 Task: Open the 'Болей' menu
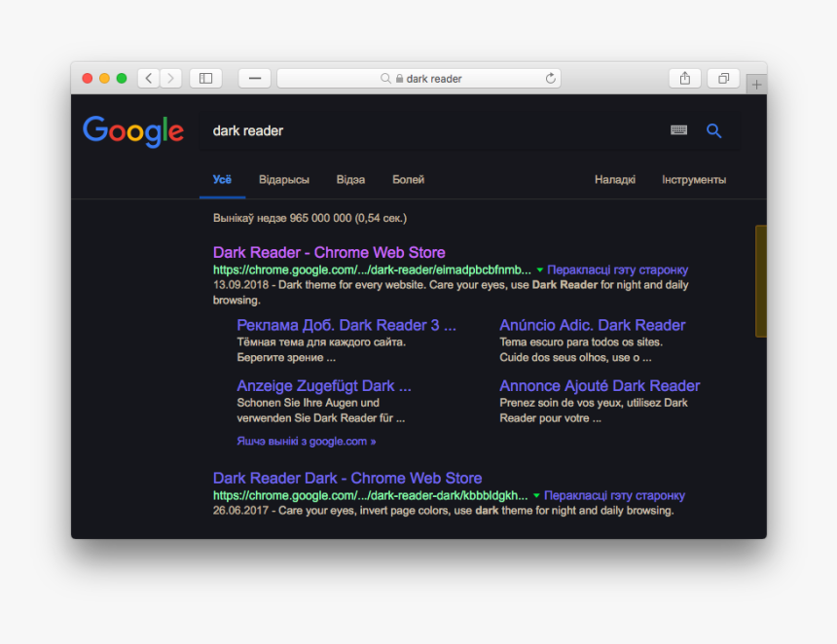click(409, 180)
